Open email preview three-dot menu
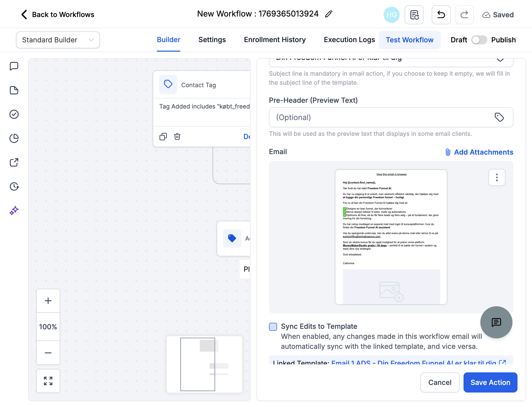Screen dimensions: 532x407 coord(497,177)
